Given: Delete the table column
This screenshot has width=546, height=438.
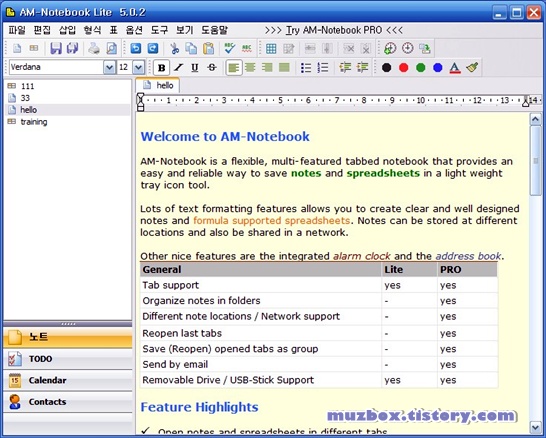Looking at the screenshot, I should coord(366,48).
